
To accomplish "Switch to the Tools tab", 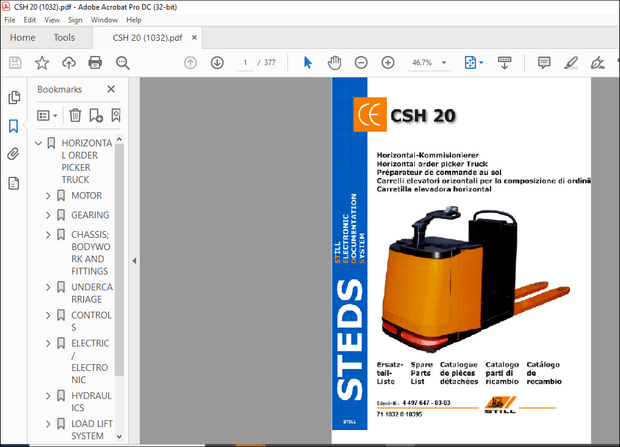I will tap(64, 38).
